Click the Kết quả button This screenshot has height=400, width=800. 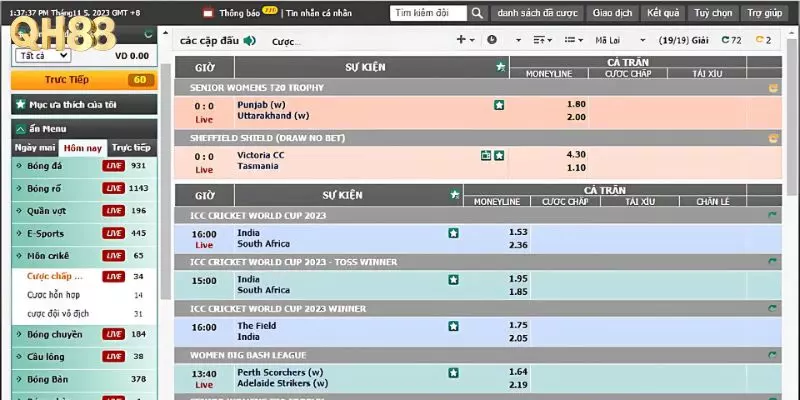pos(661,13)
